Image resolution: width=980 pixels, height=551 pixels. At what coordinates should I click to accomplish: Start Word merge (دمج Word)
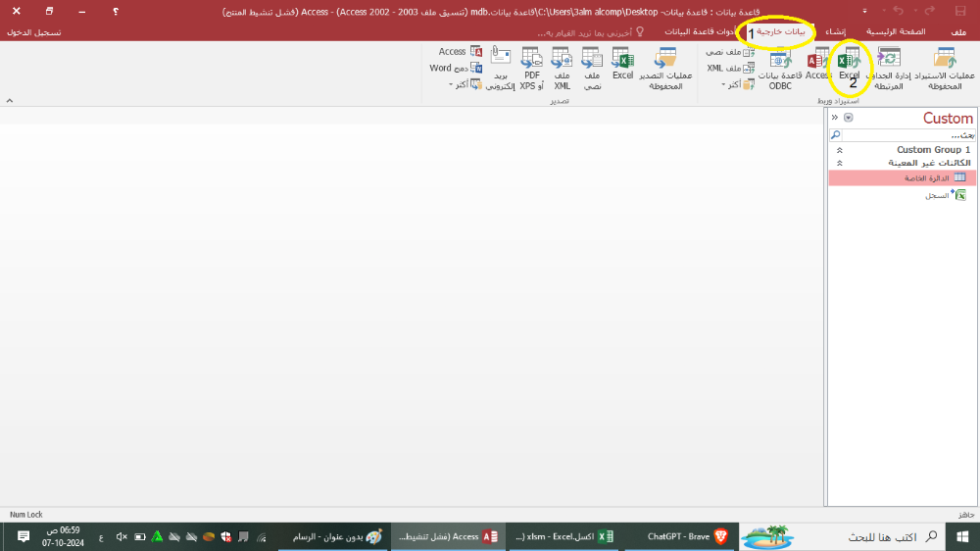point(456,69)
